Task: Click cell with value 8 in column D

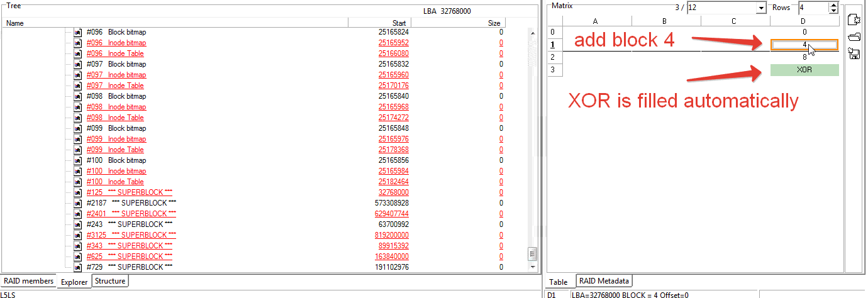Action: pyautogui.click(x=804, y=57)
